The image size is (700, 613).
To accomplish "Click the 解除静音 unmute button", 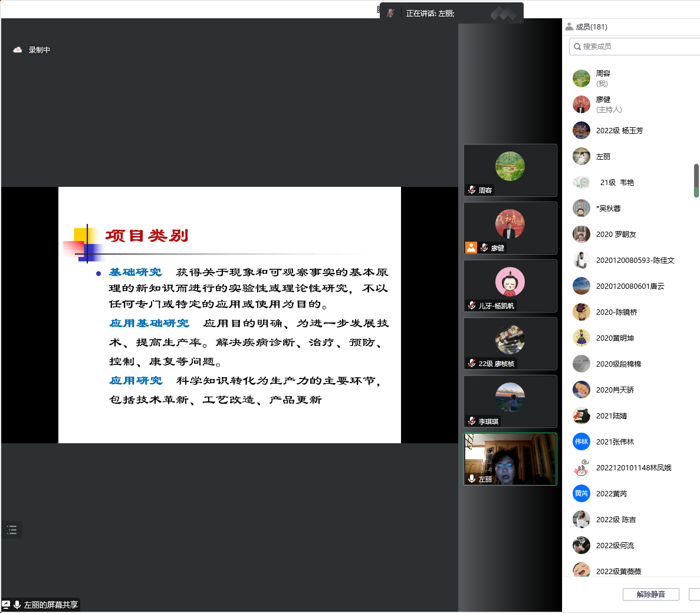I will click(650, 594).
